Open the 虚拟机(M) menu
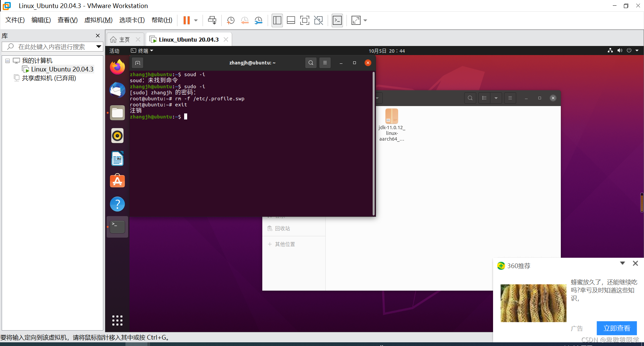 [98, 20]
